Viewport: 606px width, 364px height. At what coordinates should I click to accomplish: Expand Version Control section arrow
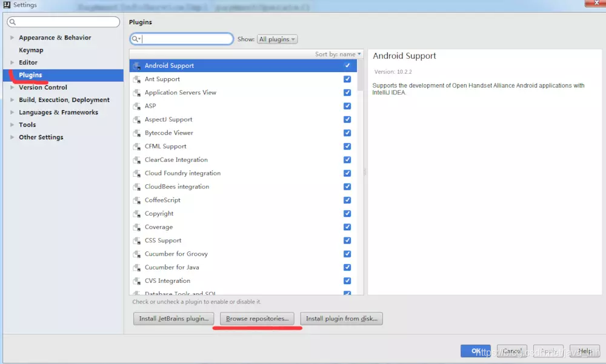[12, 87]
